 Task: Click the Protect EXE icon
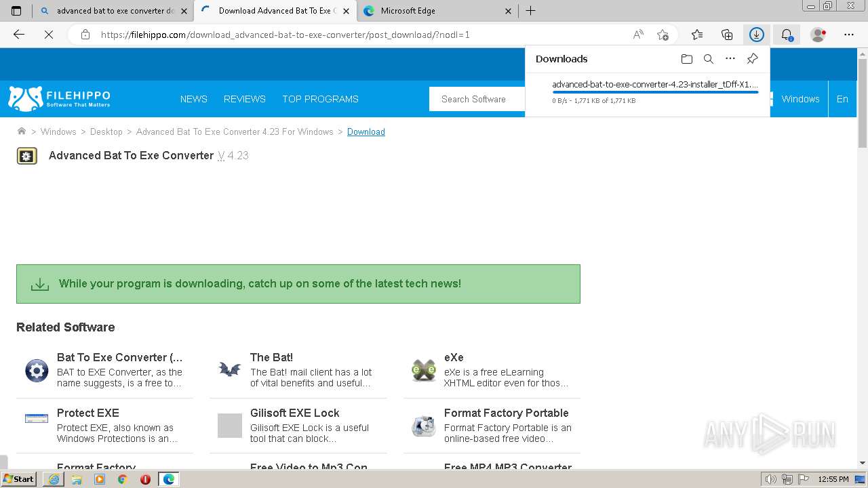pos(37,419)
